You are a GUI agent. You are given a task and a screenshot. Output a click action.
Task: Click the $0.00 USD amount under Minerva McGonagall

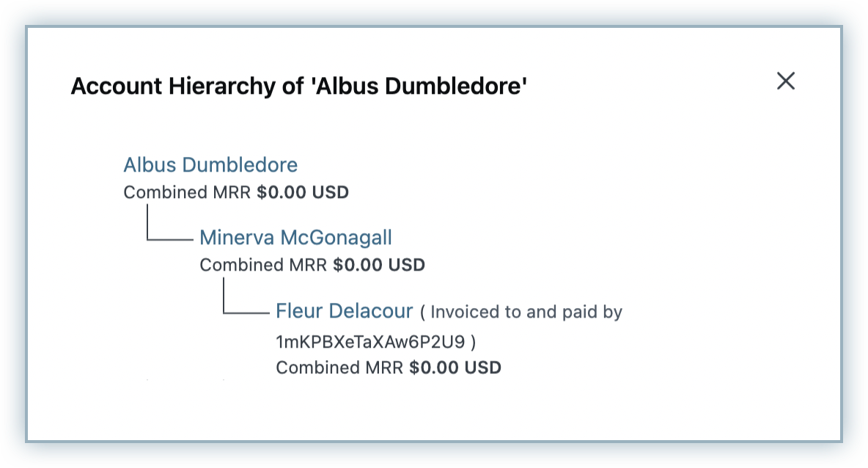(379, 265)
